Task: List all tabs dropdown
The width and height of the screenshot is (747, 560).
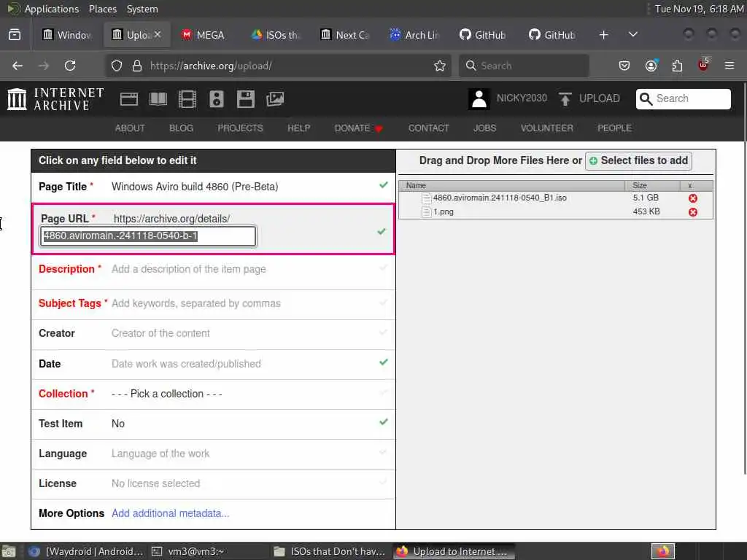Action: (x=632, y=35)
